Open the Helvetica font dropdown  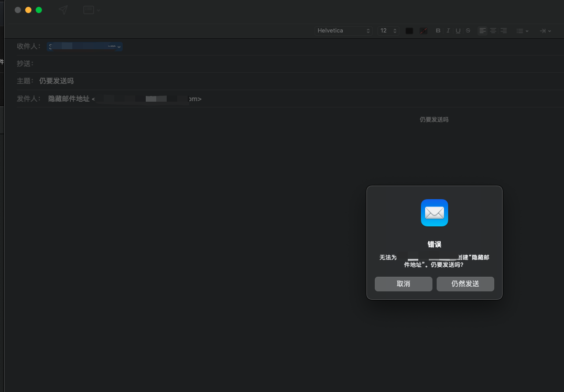pos(344,31)
